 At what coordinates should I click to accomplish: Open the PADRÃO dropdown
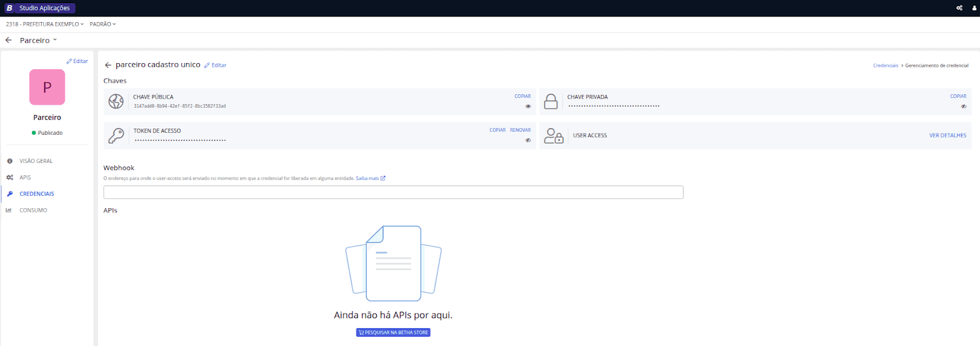102,24
